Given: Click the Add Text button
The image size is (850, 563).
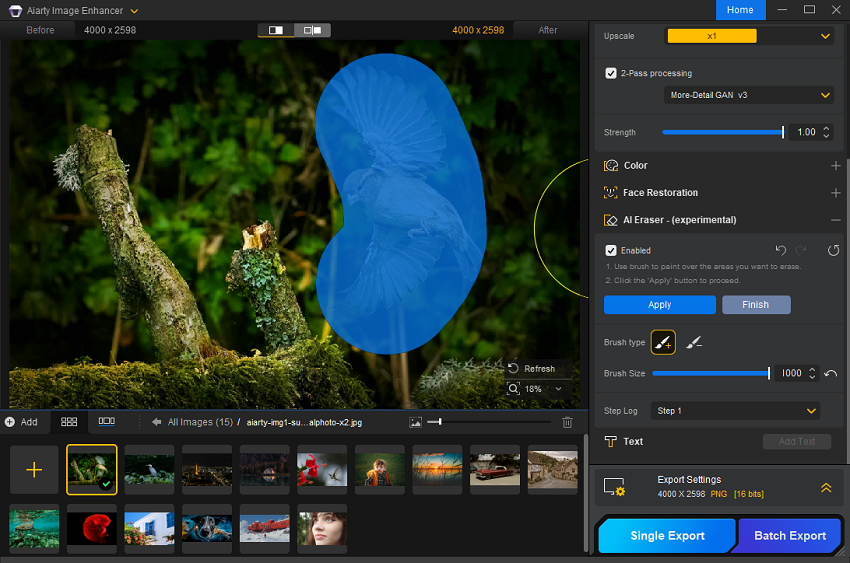Looking at the screenshot, I should click(796, 442).
